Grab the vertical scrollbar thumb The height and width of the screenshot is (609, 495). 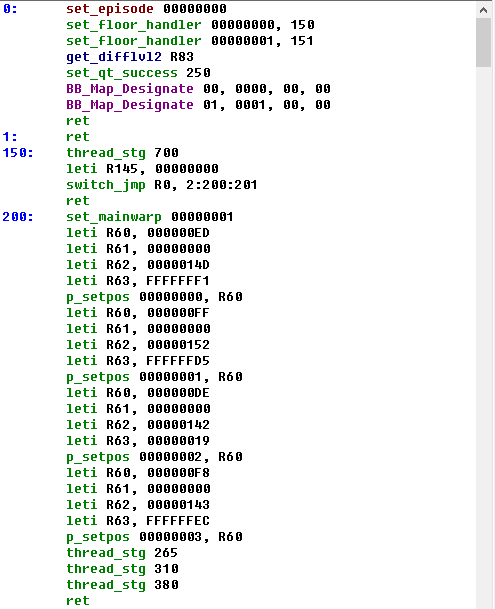pos(483,42)
